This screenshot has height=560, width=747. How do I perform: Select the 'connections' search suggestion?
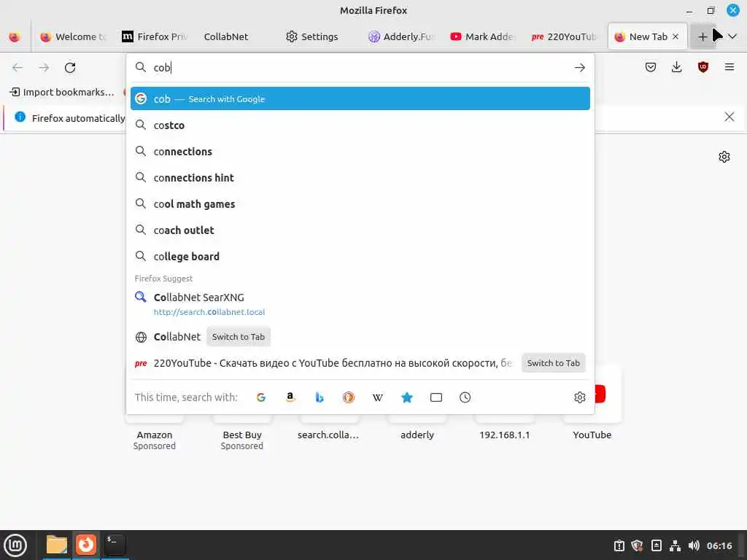click(x=360, y=152)
